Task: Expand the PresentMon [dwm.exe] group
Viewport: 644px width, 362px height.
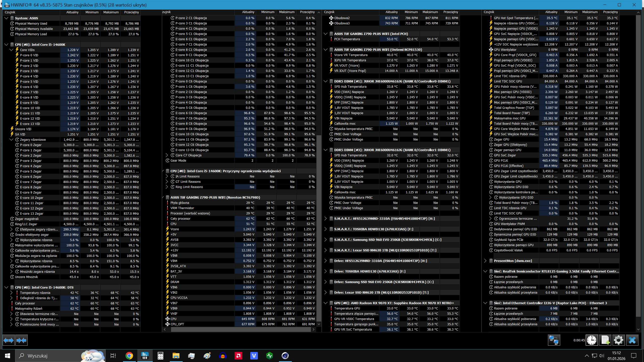Action: tap(485, 261)
